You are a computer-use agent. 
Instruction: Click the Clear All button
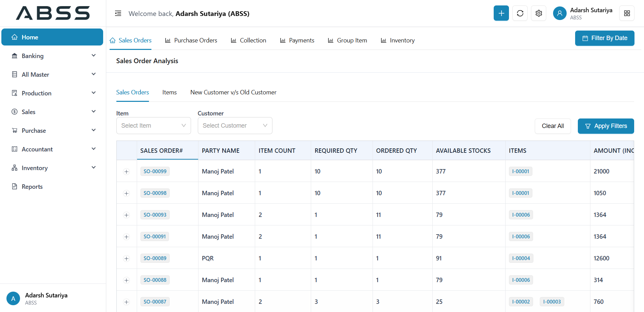pyautogui.click(x=552, y=126)
